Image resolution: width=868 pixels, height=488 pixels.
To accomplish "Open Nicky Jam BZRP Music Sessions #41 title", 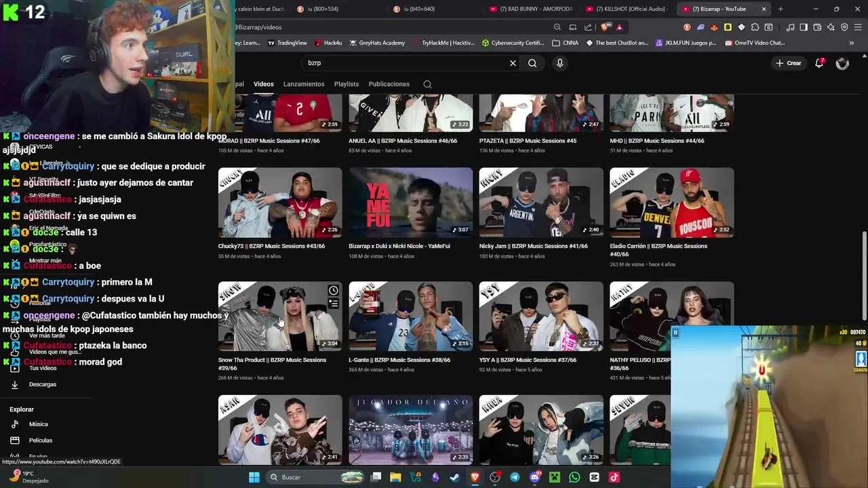I will click(x=533, y=246).
